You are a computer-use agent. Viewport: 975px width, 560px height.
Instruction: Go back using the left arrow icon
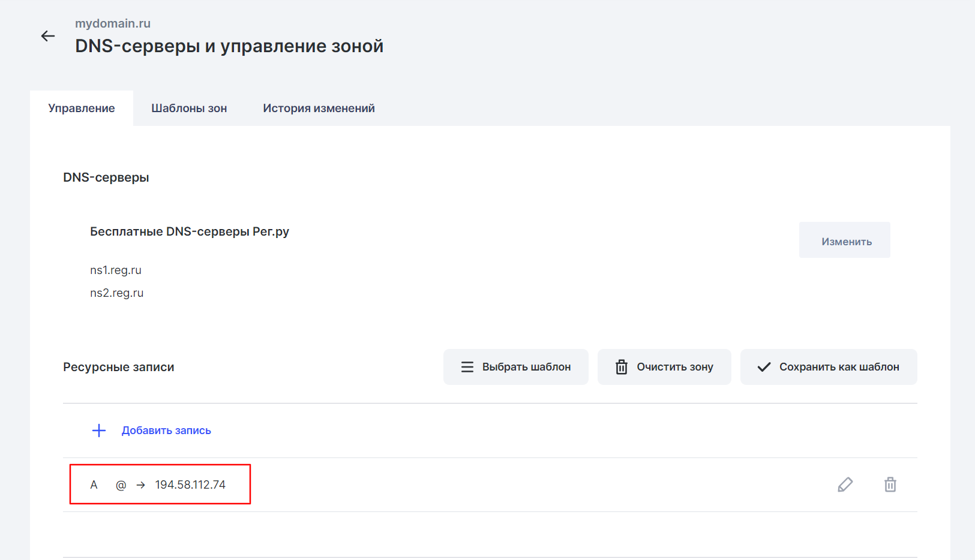tap(48, 36)
